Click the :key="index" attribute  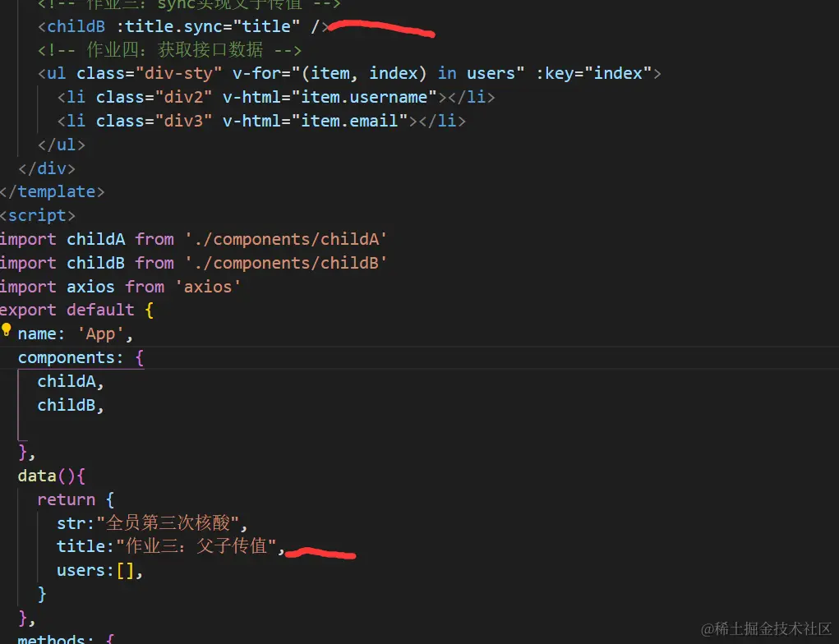click(594, 73)
